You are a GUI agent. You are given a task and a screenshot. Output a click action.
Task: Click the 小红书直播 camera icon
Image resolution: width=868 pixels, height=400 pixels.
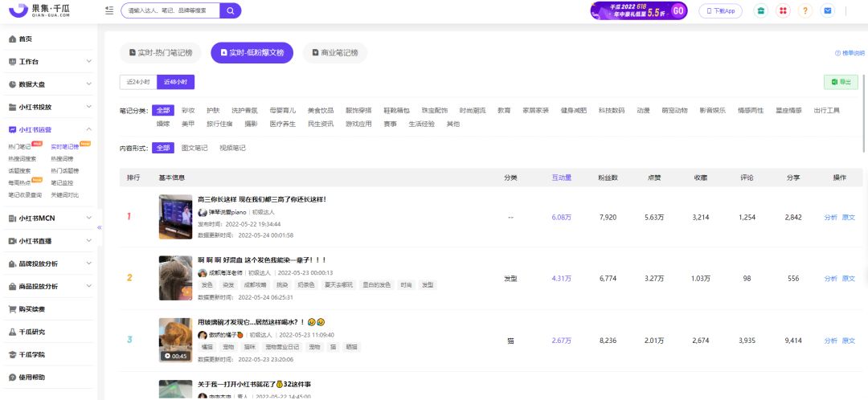(12, 241)
